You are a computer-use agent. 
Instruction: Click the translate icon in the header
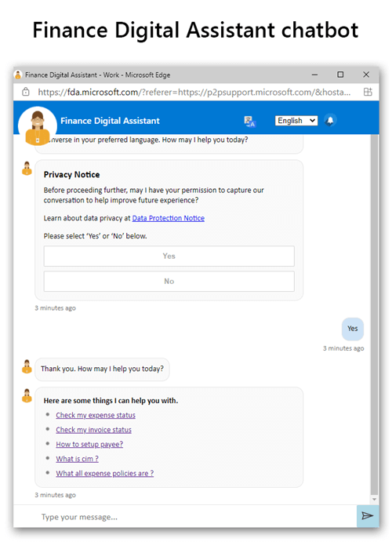pyautogui.click(x=249, y=121)
